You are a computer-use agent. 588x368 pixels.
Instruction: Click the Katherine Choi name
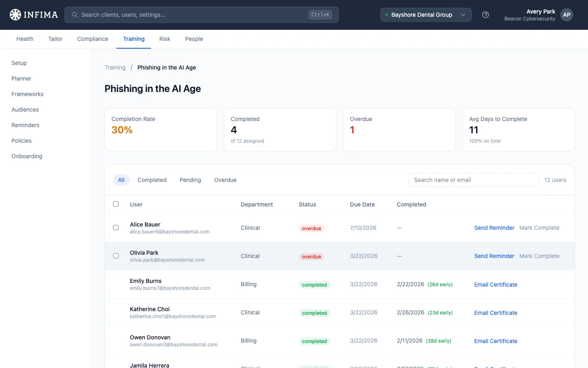tap(150, 309)
